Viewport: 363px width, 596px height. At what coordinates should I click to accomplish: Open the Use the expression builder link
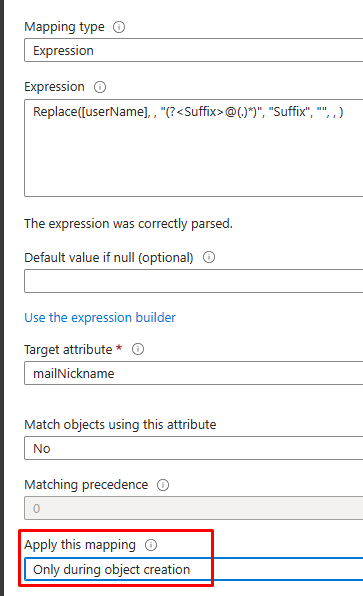click(100, 317)
